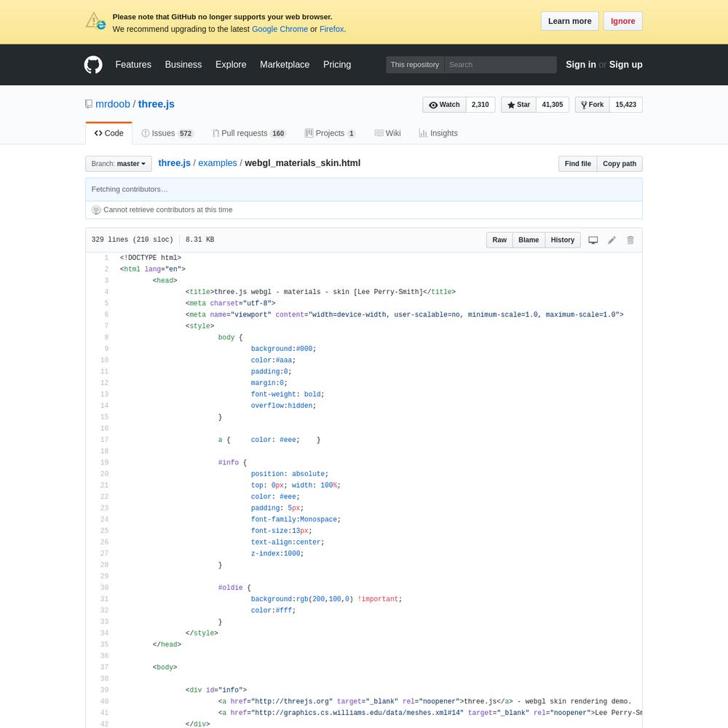Click the "webgl_materials_skin.html" filename text
Viewport: 728px width, 728px height.
coord(303,163)
